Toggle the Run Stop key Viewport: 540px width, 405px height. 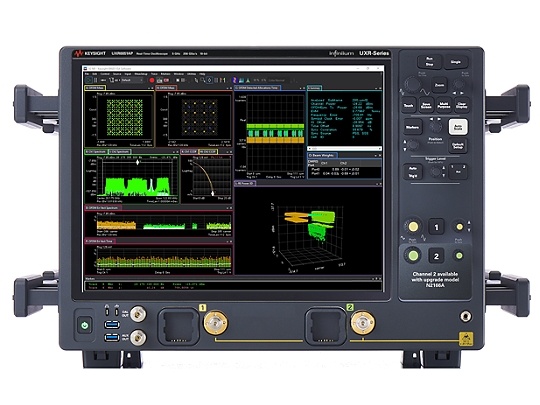(x=429, y=62)
